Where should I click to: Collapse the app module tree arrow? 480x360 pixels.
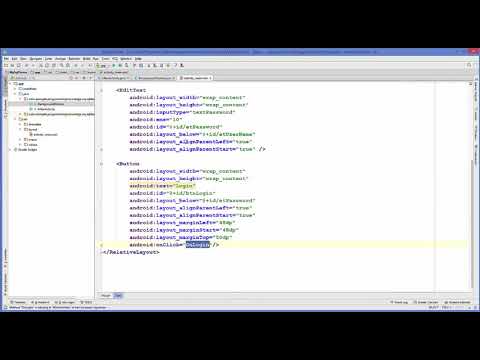click(11, 84)
